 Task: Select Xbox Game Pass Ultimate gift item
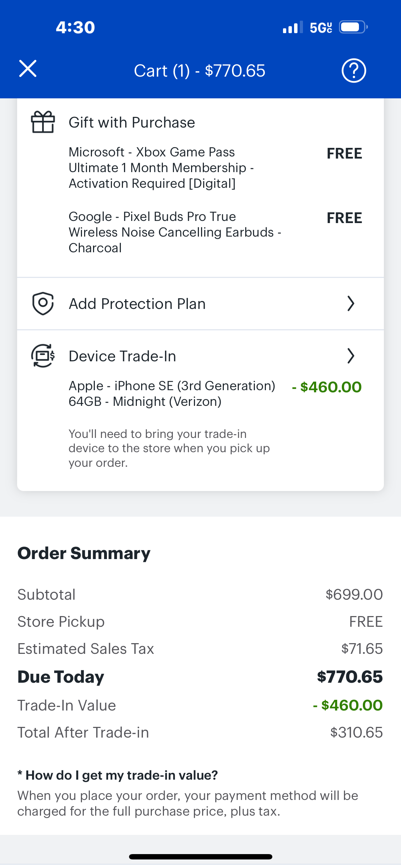click(161, 167)
